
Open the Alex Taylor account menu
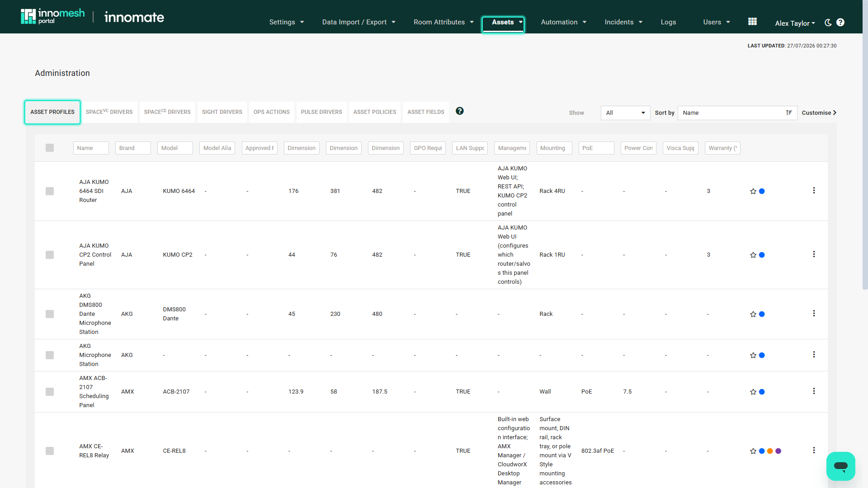(x=795, y=23)
